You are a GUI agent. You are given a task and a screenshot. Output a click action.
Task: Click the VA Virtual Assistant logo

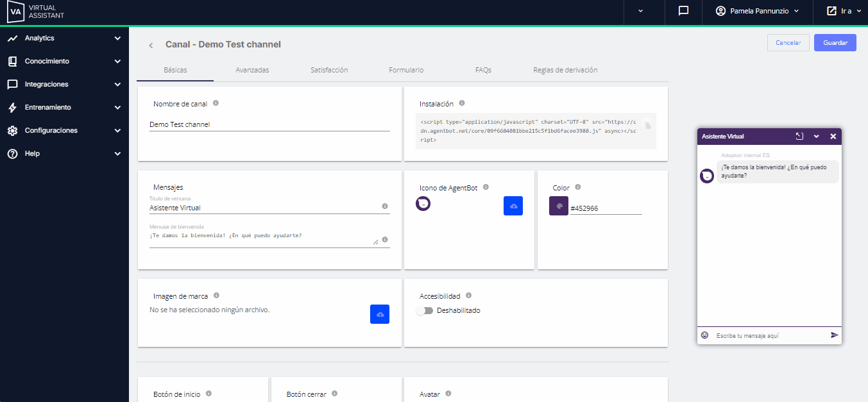(x=35, y=11)
